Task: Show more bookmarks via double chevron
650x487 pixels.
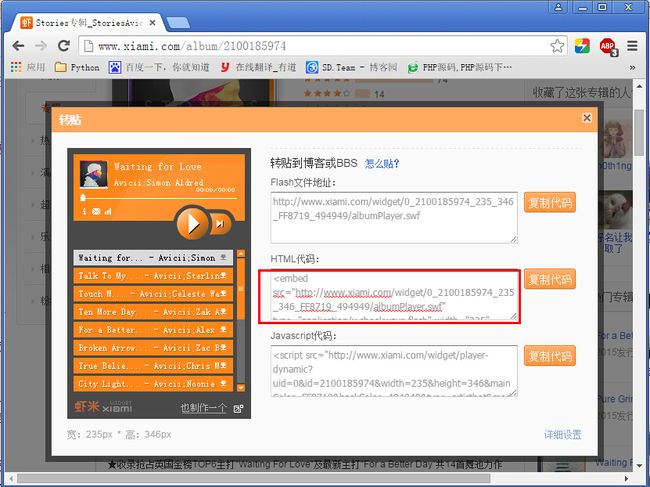Action: pyautogui.click(x=632, y=68)
